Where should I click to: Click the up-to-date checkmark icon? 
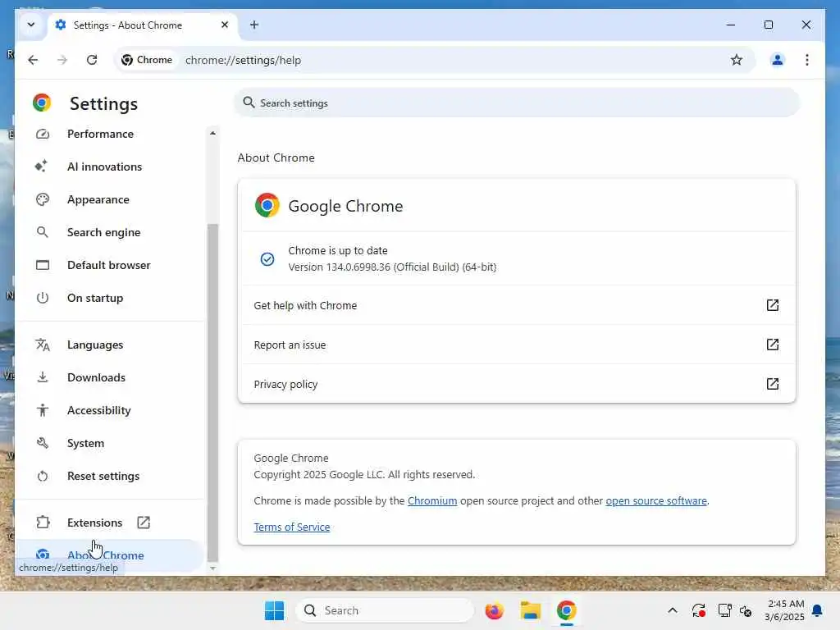tap(267, 259)
